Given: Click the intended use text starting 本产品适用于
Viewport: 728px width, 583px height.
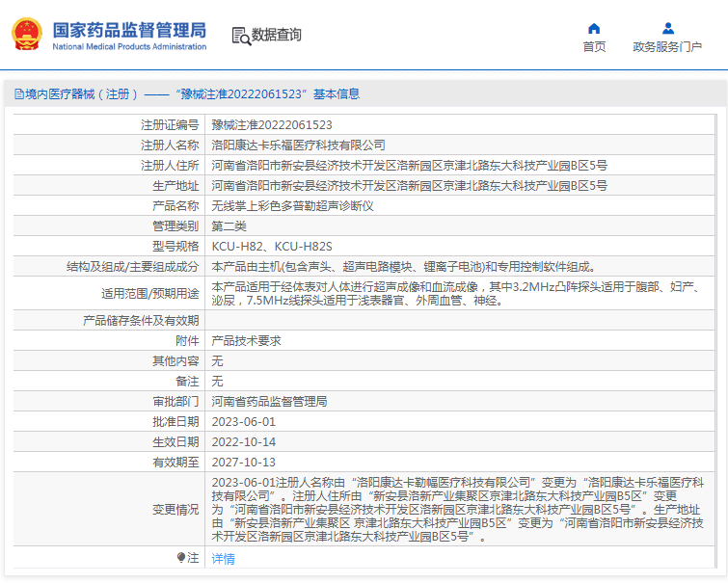Looking at the screenshot, I should pyautogui.click(x=456, y=293).
